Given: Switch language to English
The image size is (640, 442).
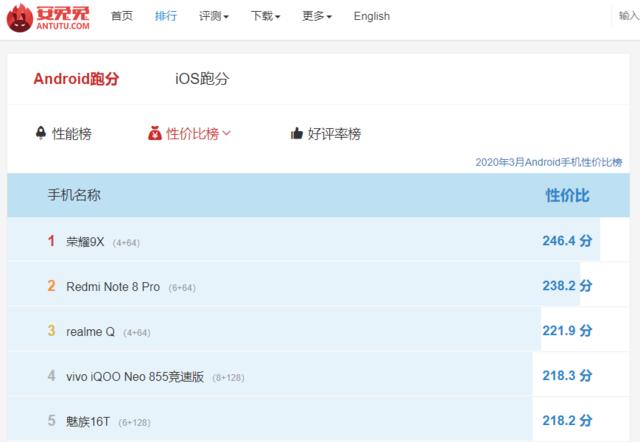Looking at the screenshot, I should (371, 16).
